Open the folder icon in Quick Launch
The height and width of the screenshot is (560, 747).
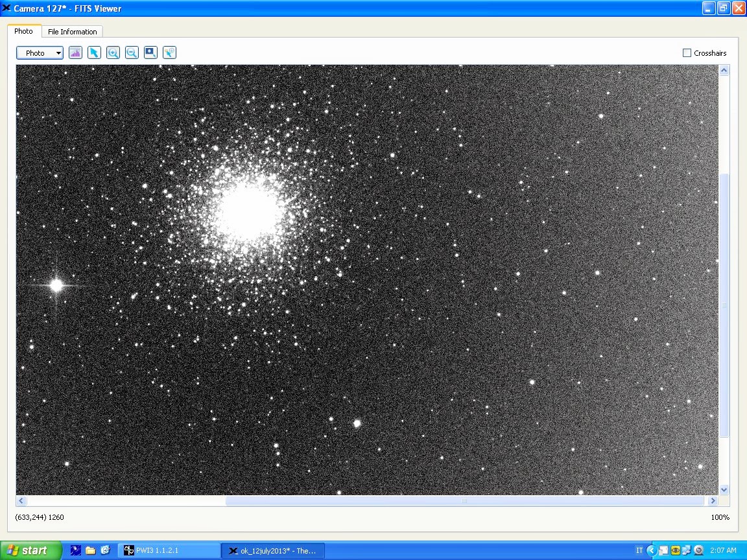click(90, 550)
